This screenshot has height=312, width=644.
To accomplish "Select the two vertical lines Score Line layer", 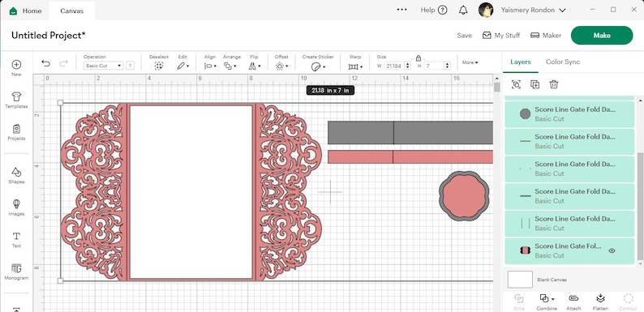I will click(x=569, y=224).
